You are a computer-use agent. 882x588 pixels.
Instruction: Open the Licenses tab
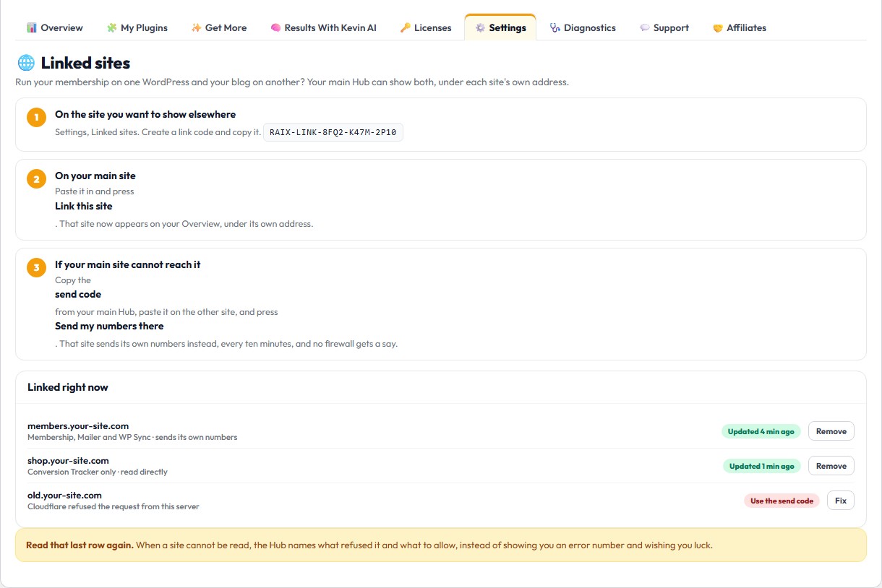[425, 27]
